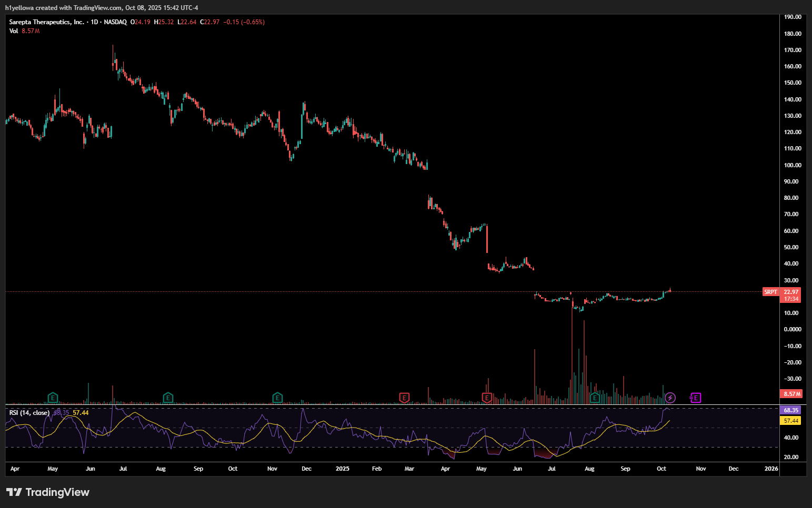Viewport: 812px width, 508px height.
Task: Open the upcoming purple earnings marker
Action: pos(696,398)
